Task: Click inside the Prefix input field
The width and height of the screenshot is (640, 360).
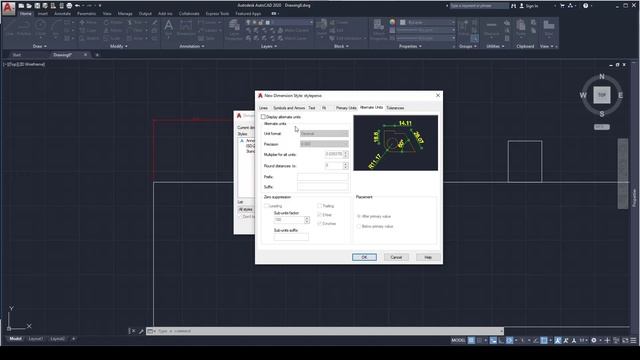Action: click(x=322, y=177)
